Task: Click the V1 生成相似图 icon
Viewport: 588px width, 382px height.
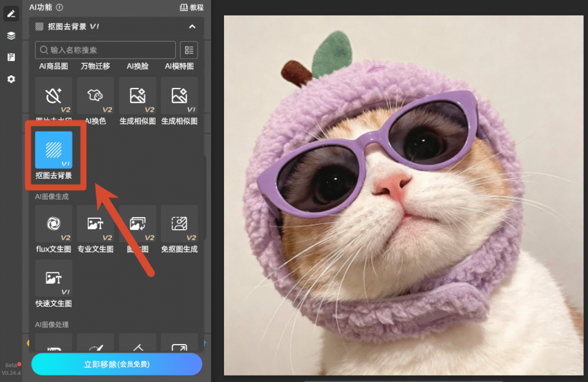Action: point(179,96)
